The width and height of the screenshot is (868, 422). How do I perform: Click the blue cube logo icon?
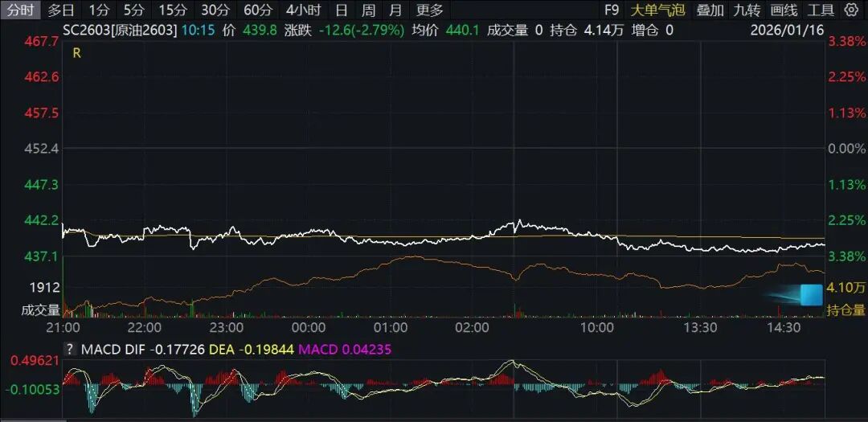tap(810, 294)
